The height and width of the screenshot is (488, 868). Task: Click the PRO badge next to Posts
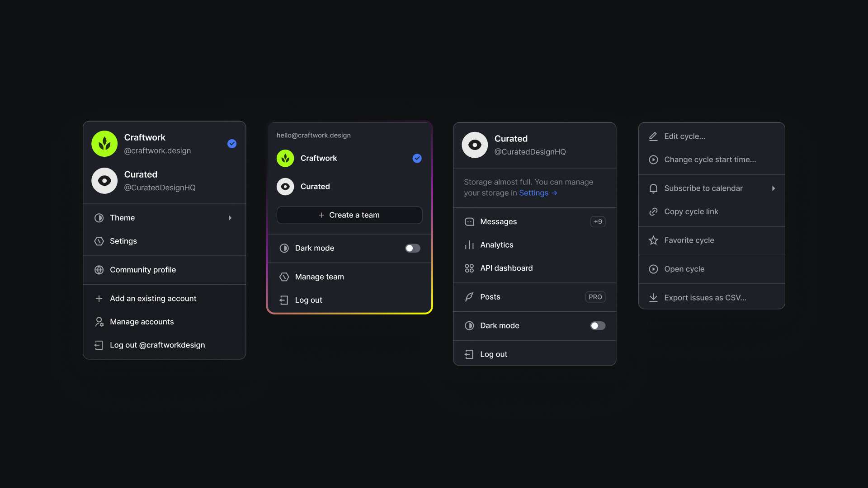click(595, 297)
